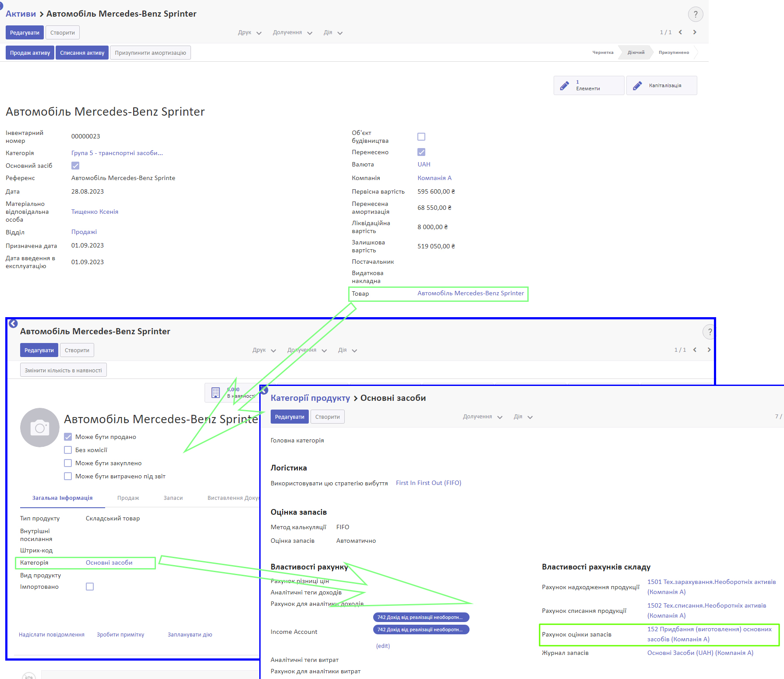Toggle Імпортовано checkbox
This screenshot has height=679, width=784.
90,587
